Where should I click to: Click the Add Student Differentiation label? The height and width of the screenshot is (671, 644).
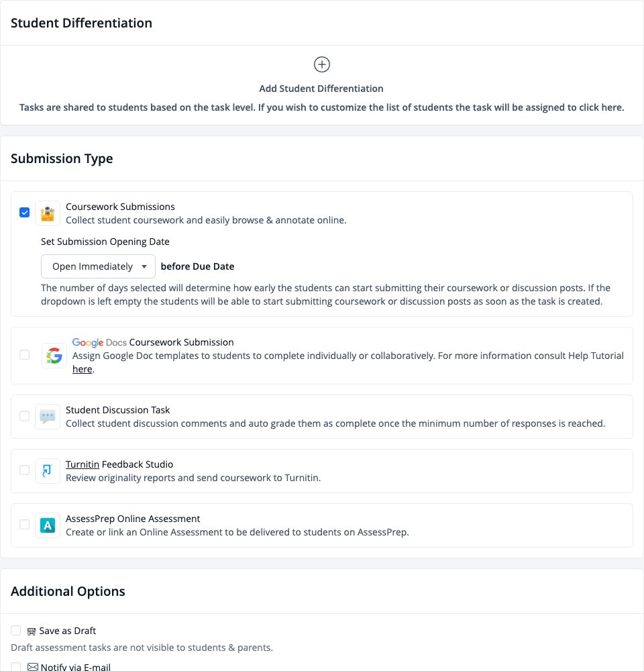321,89
